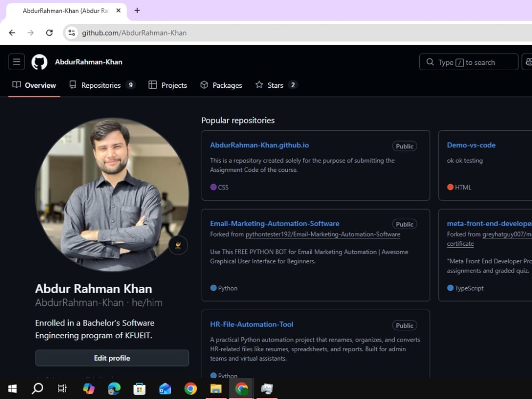Open Task View on the taskbar
This screenshot has height=399, width=532.
62,388
